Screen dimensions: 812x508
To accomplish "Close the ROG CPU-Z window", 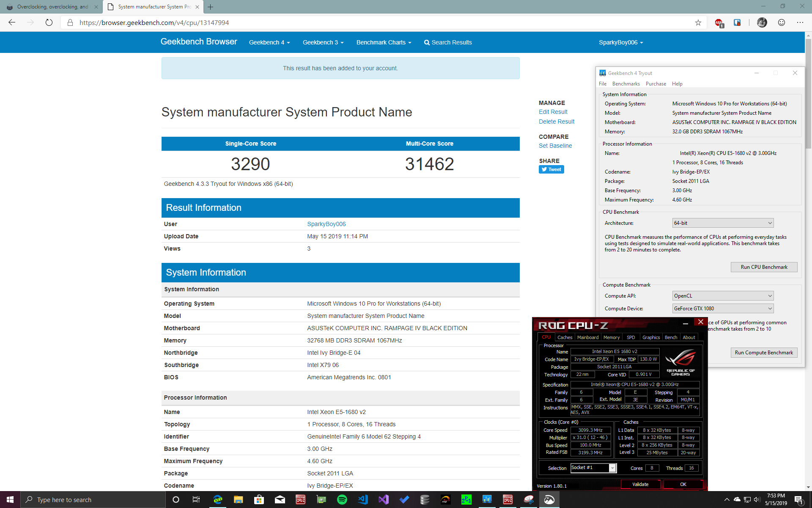I will [x=700, y=322].
